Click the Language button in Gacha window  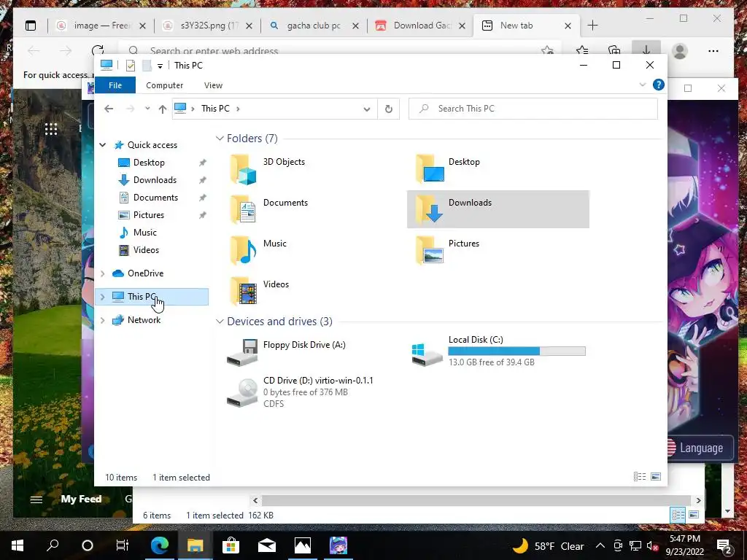click(x=700, y=448)
